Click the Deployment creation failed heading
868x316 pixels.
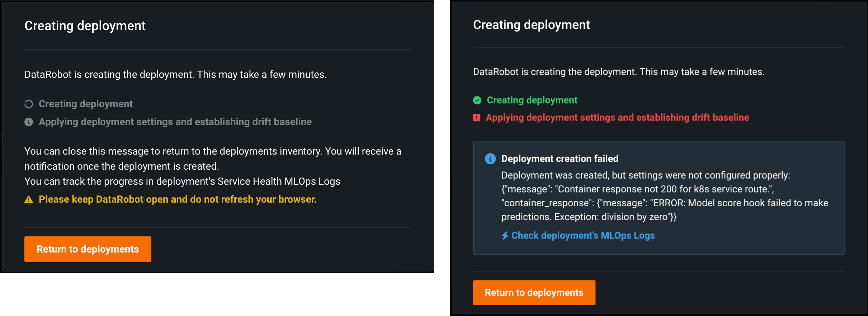[x=560, y=159]
